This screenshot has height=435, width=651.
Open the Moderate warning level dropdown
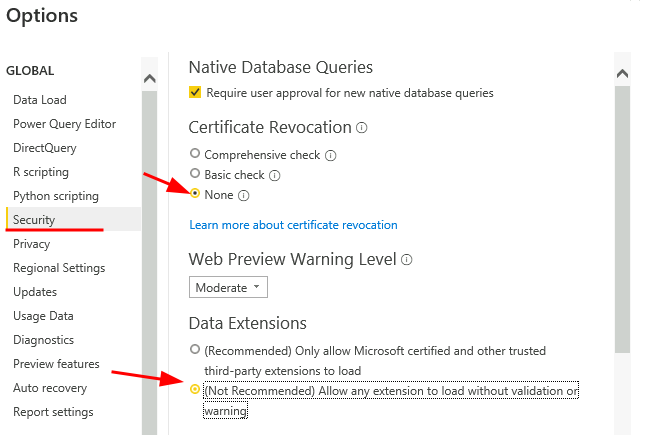point(228,287)
